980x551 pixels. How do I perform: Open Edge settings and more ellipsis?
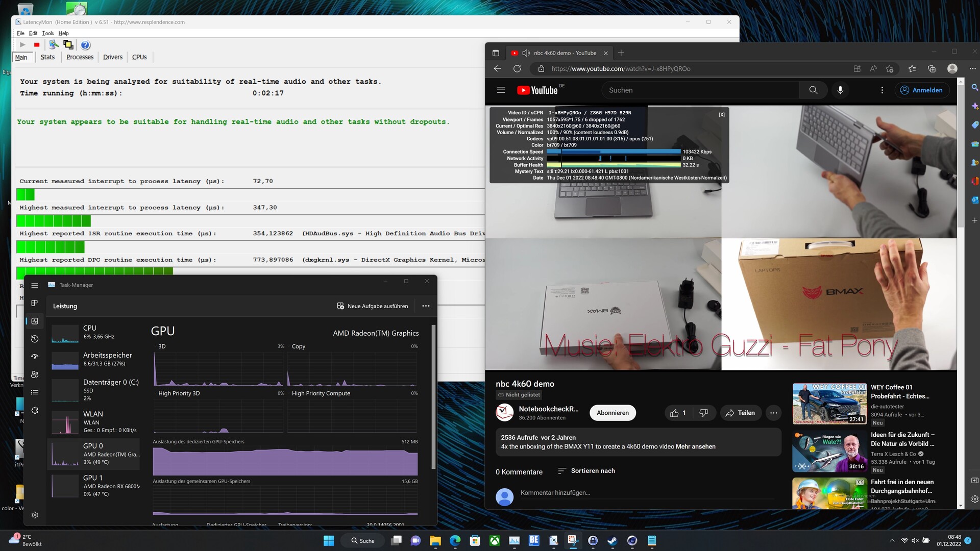(x=972, y=69)
